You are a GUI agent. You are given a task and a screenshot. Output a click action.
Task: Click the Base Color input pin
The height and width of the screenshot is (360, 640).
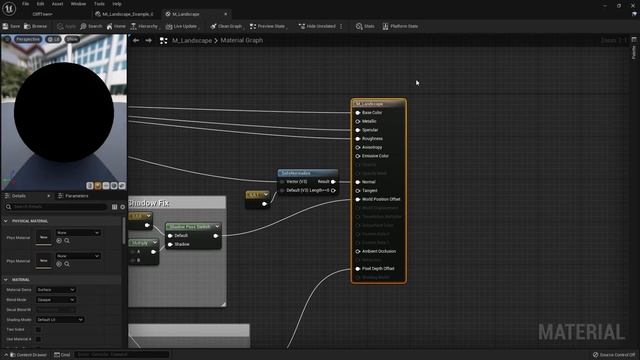pyautogui.click(x=358, y=113)
